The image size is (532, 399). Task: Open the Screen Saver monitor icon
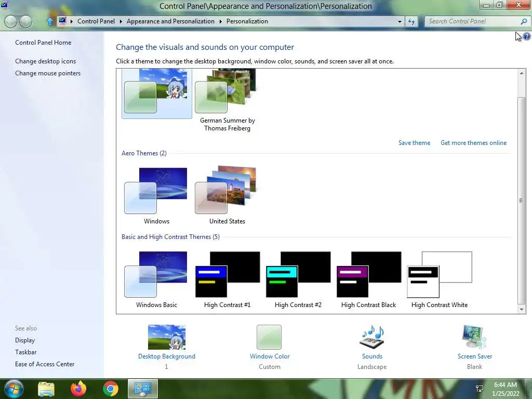click(474, 337)
